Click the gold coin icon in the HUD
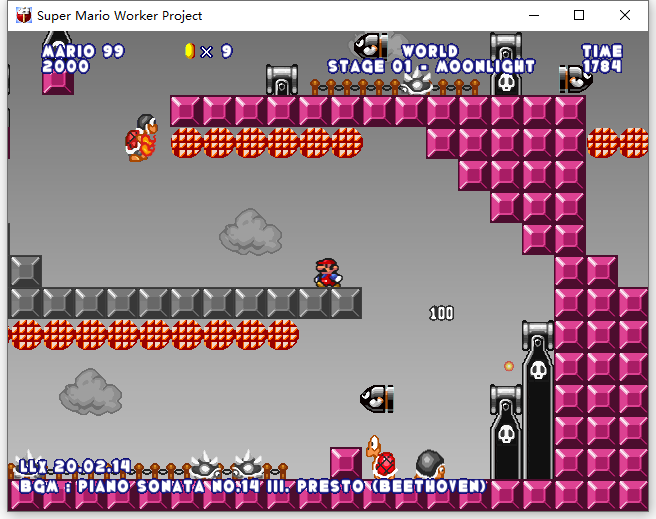This screenshot has height=519, width=656. (x=190, y=51)
